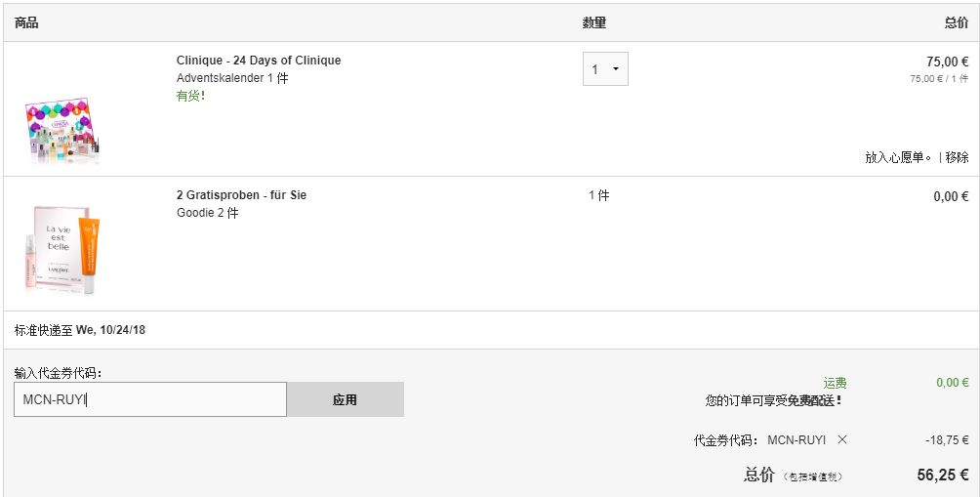
Task: Click the 免费配送 free delivery notice
Action: click(x=810, y=400)
